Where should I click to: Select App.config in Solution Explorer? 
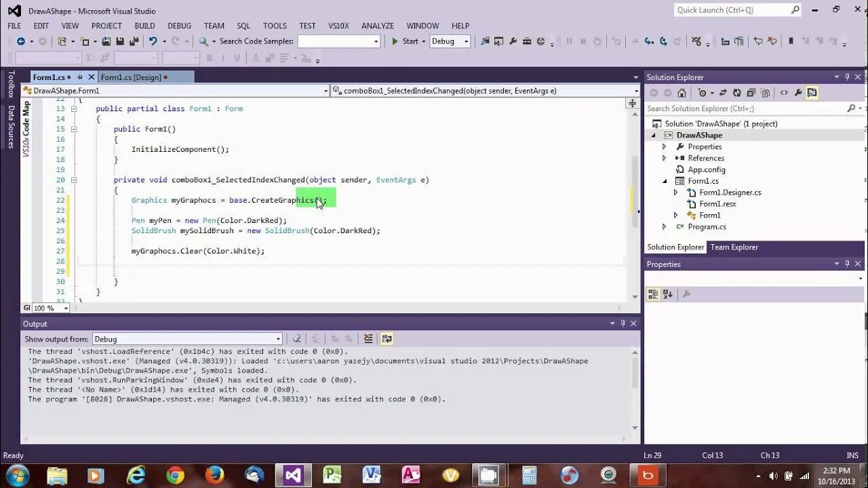point(707,170)
